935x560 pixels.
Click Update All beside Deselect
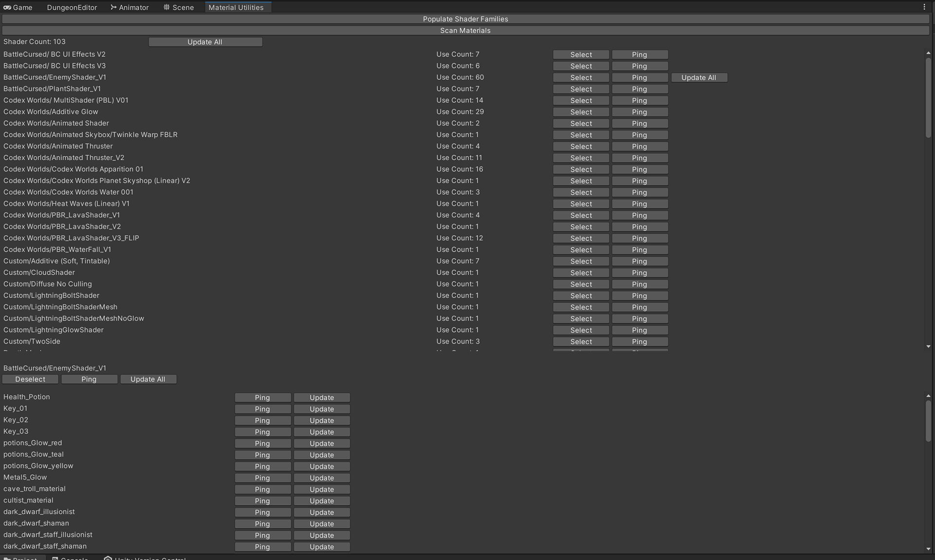click(x=148, y=379)
